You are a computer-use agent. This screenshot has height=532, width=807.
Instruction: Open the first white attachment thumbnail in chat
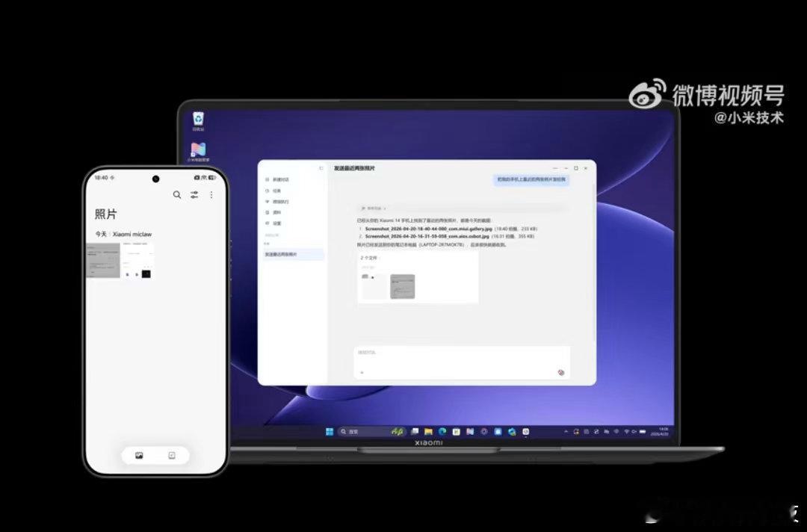pyautogui.click(x=374, y=287)
